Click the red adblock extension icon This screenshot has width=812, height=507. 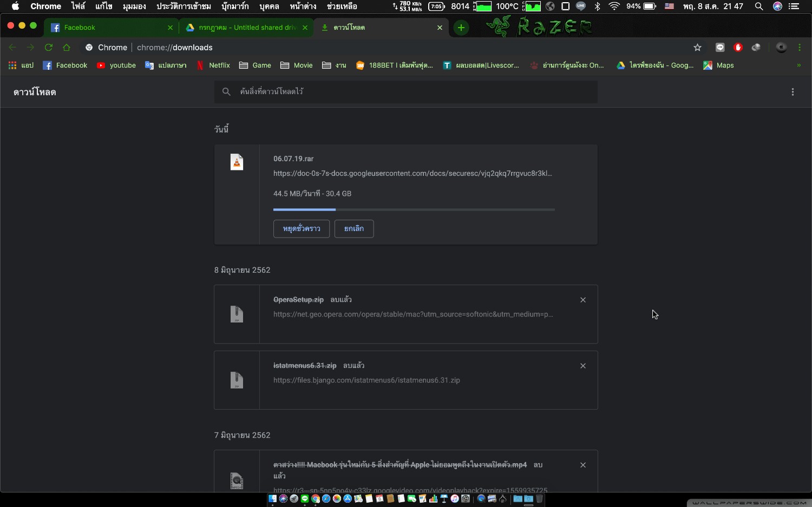pos(738,48)
